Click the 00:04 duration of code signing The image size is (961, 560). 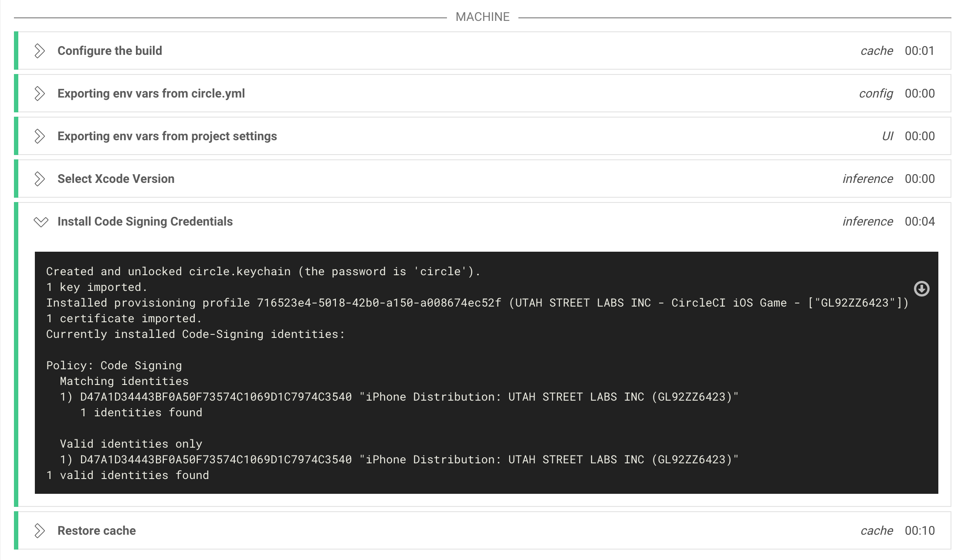coord(920,222)
